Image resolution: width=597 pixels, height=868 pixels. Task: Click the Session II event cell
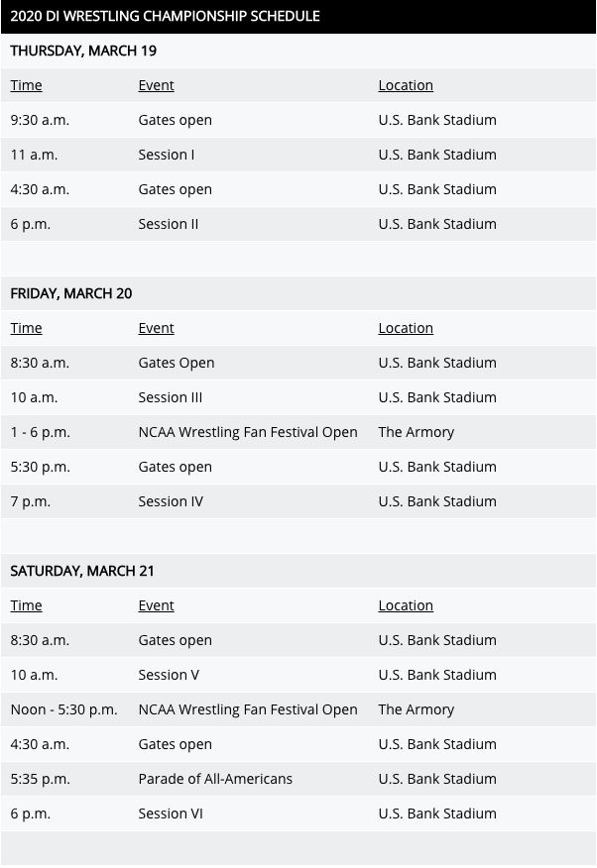(169, 224)
